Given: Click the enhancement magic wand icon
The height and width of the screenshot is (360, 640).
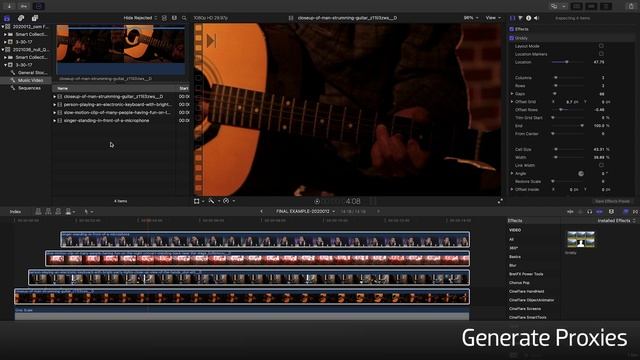Looking at the screenshot, I should 211,201.
